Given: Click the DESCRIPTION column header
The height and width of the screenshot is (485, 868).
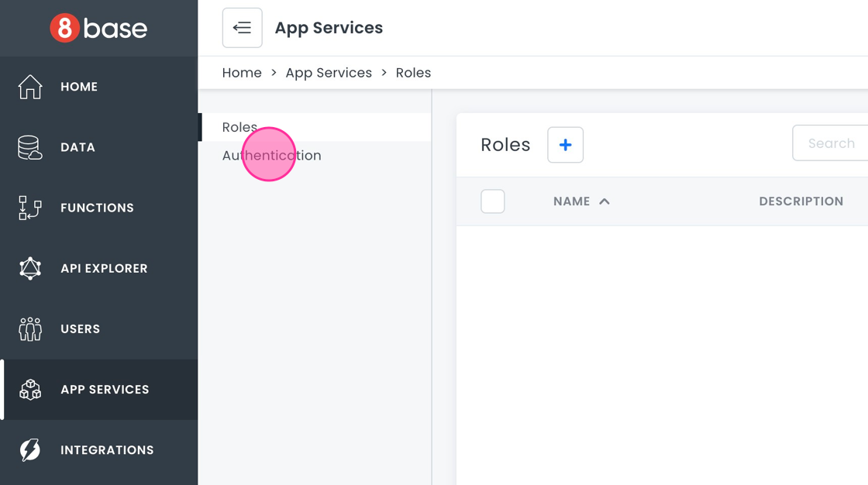Looking at the screenshot, I should click(801, 201).
